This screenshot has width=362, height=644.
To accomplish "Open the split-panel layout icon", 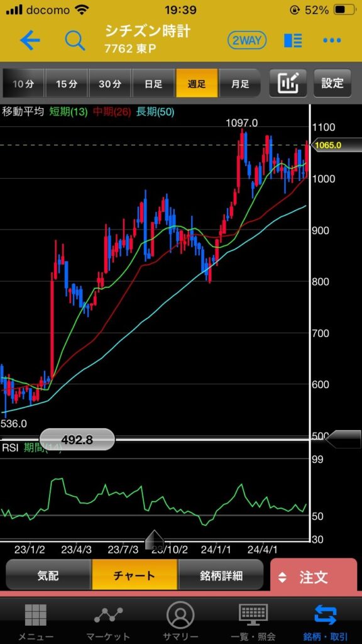I will (x=293, y=40).
